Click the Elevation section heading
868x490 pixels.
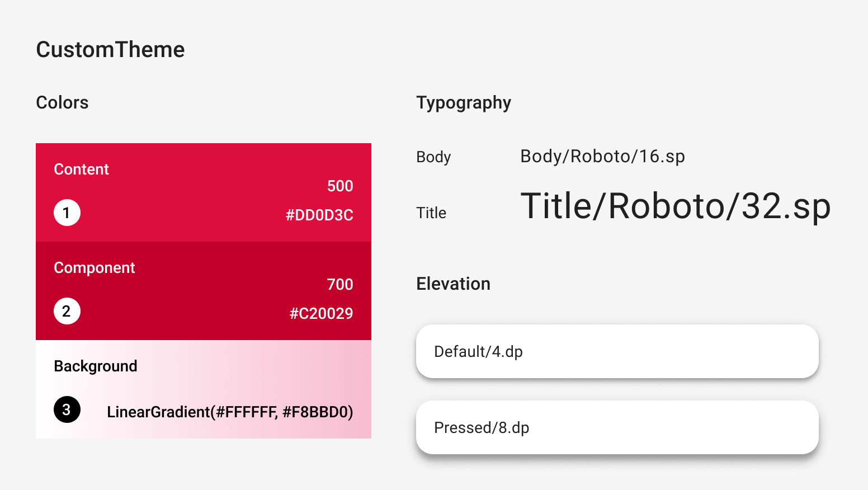tap(453, 284)
